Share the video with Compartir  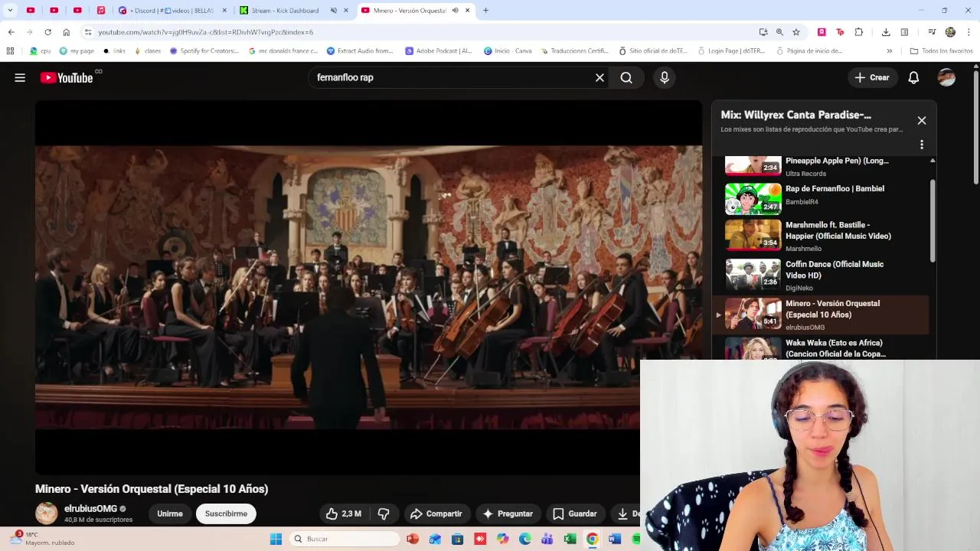436,514
